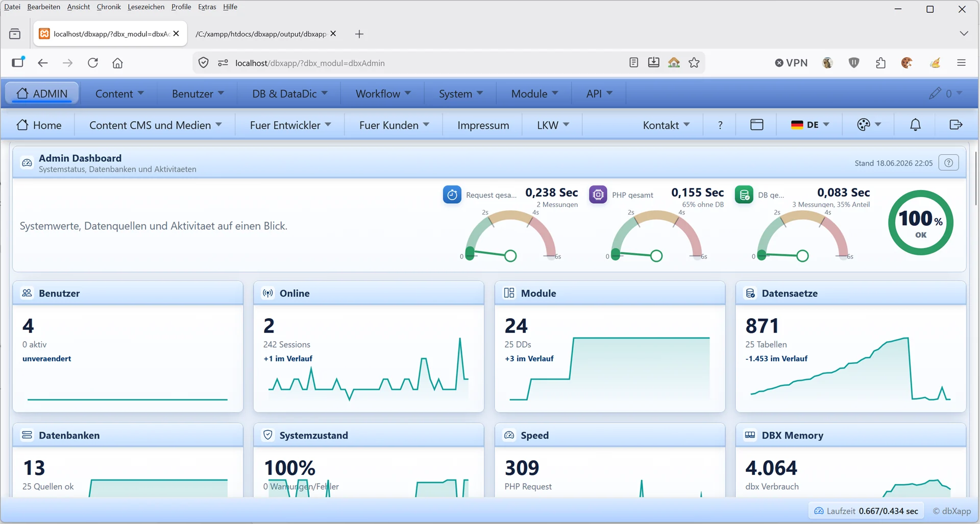Click the window layout icon in navigation
This screenshot has height=524, width=980.
click(756, 125)
